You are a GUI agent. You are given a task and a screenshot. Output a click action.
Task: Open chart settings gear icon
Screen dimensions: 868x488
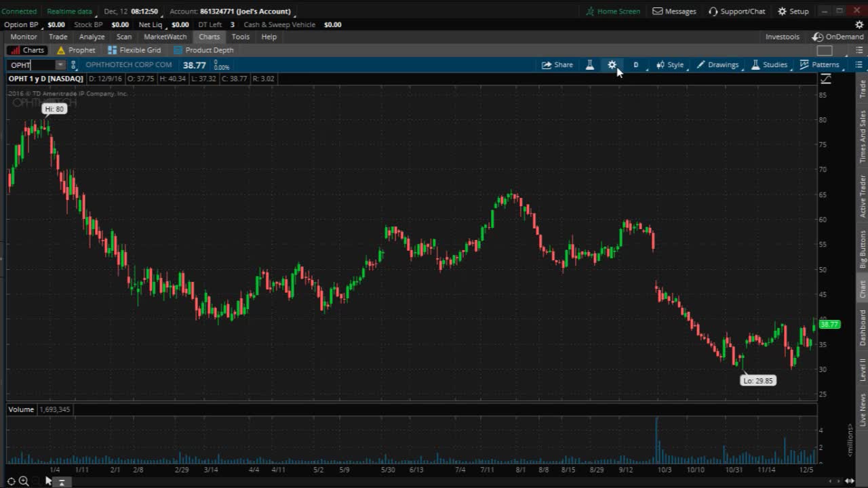pyautogui.click(x=612, y=65)
